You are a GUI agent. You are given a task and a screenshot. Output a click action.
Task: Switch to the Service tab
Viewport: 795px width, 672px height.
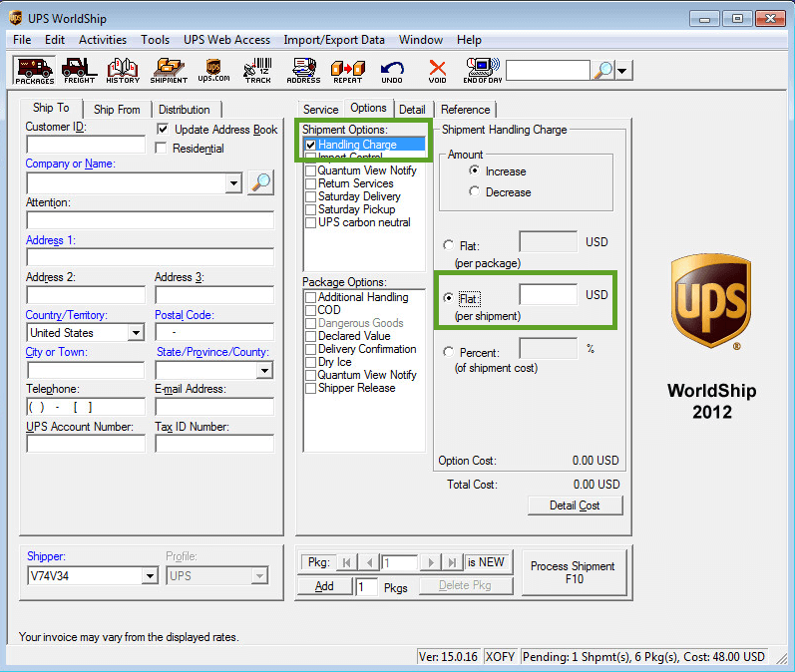point(320,110)
